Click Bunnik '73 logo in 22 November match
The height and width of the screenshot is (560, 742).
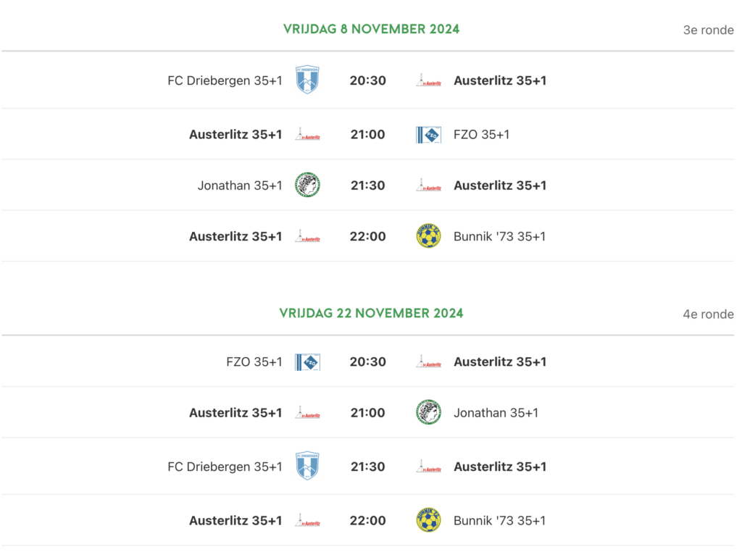point(428,520)
